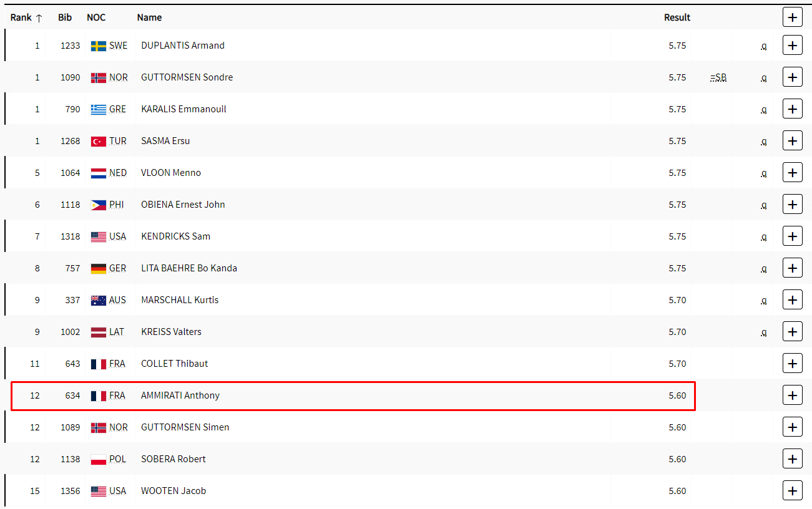Expand all rows with header plus button

[792, 17]
